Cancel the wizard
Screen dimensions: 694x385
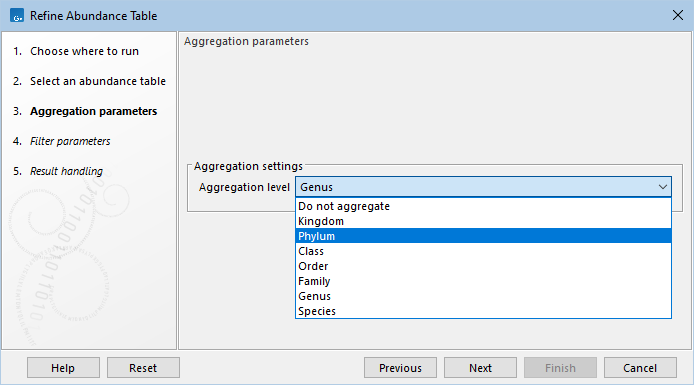tap(640, 368)
